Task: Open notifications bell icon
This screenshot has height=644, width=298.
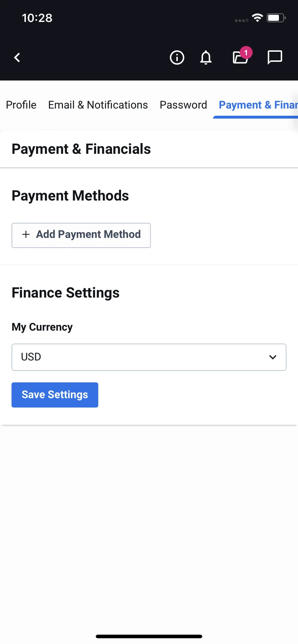Action: point(206,57)
